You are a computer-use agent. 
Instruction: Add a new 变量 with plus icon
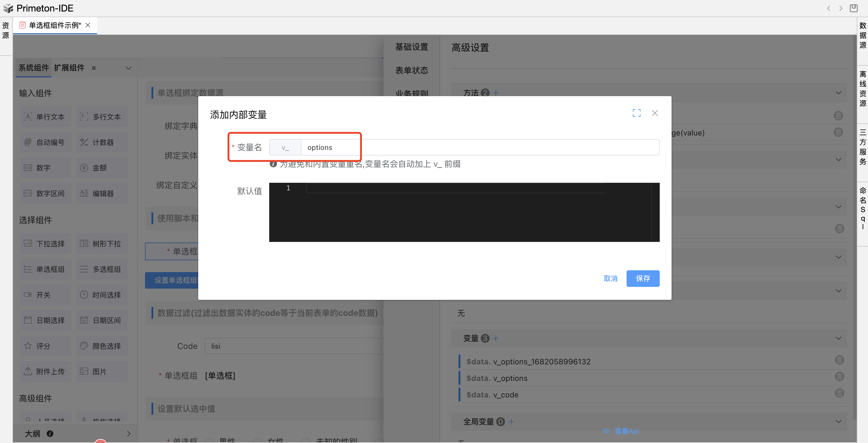[x=496, y=338]
